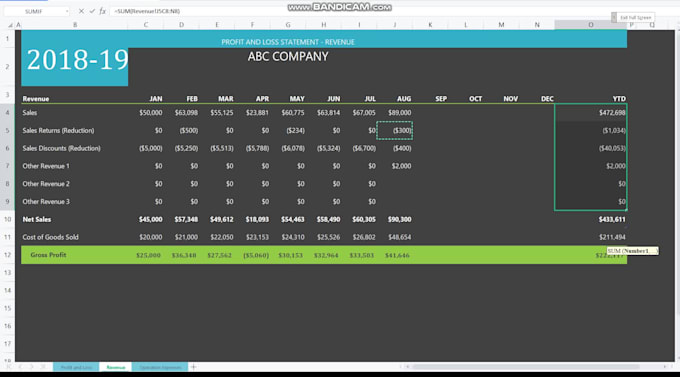This screenshot has width=680, height=377.
Task: Open Insert Function via the fx icon
Action: click(102, 11)
